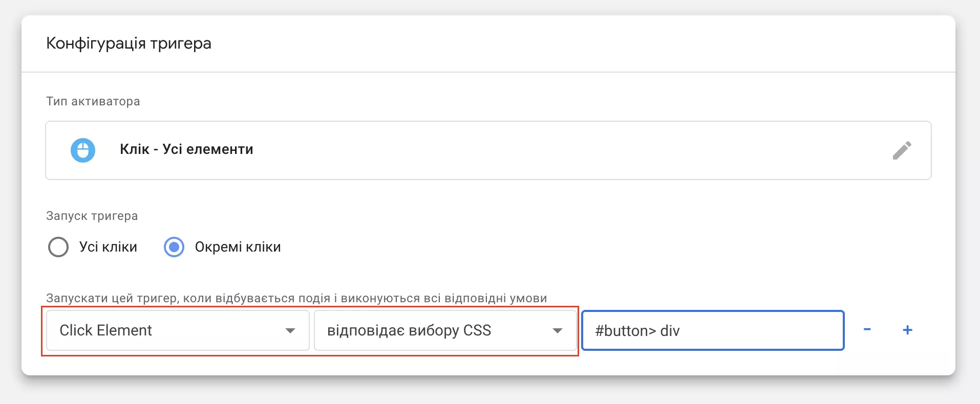Screen dimensions: 980x404
Task: Click the blue mouse click trigger icon
Action: click(83, 150)
